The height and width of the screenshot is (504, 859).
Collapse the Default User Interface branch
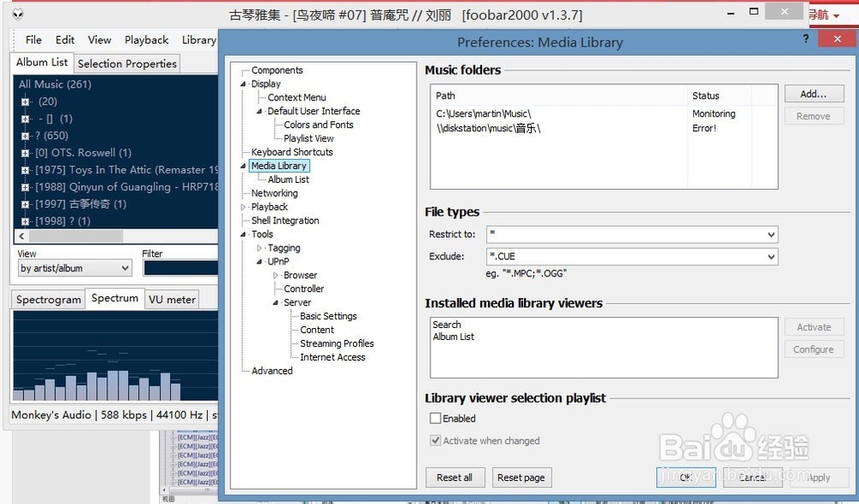click(x=259, y=112)
